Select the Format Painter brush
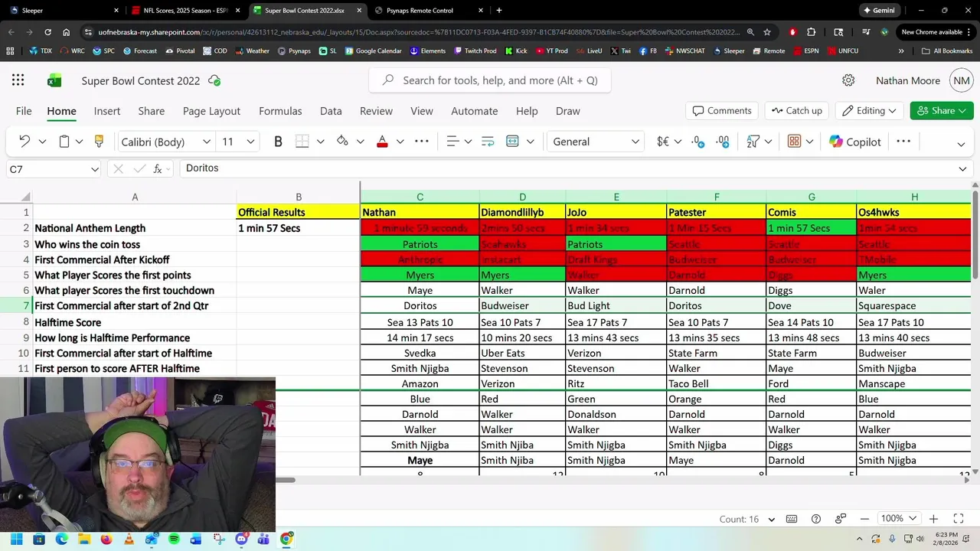The width and height of the screenshot is (980, 551). [x=99, y=142]
